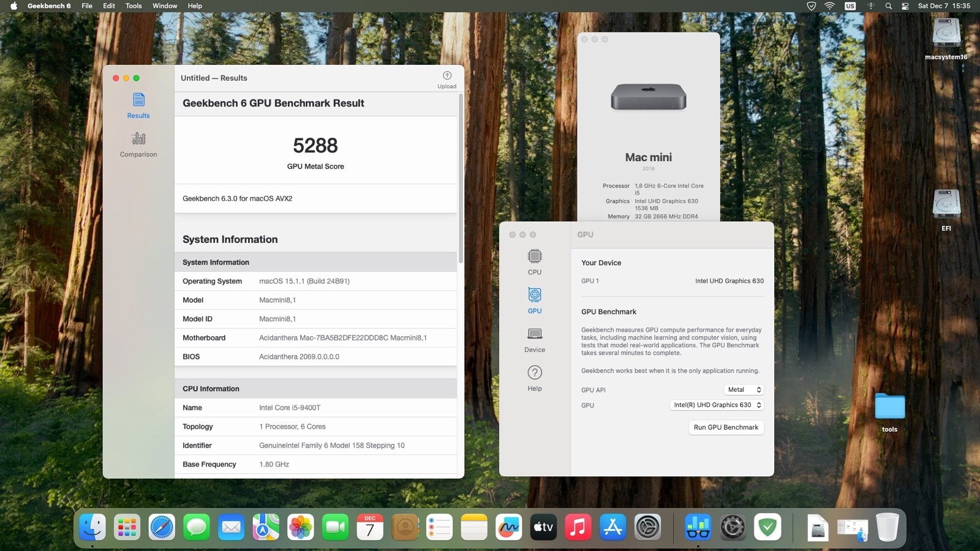Open App Store from the Dock
The width and height of the screenshot is (980, 551).
[x=613, y=527]
